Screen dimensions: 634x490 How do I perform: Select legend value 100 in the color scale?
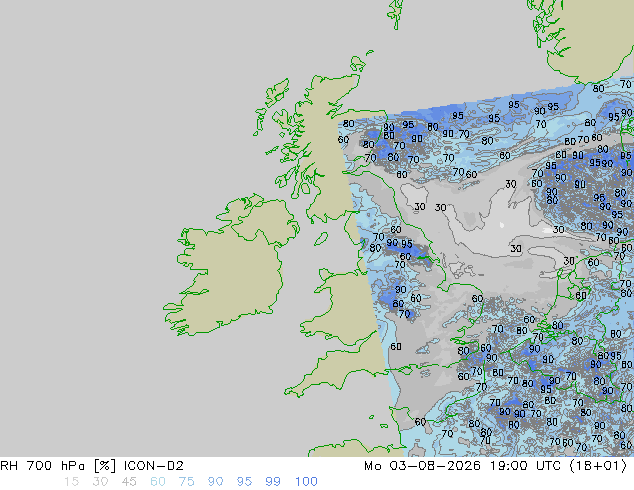(306, 482)
